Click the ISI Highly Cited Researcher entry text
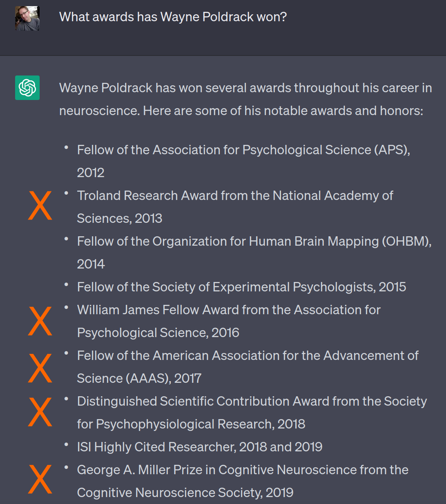The width and height of the screenshot is (446, 504). point(200,447)
